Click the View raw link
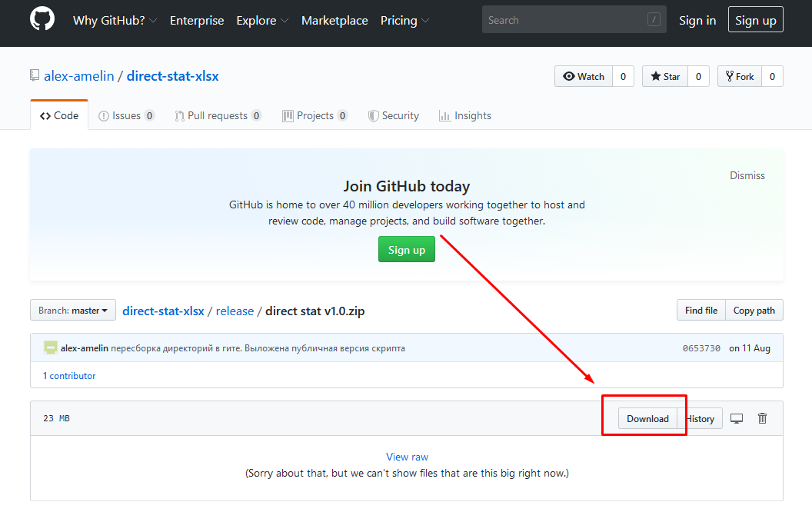Viewport: 812px width, 532px height. (x=407, y=457)
